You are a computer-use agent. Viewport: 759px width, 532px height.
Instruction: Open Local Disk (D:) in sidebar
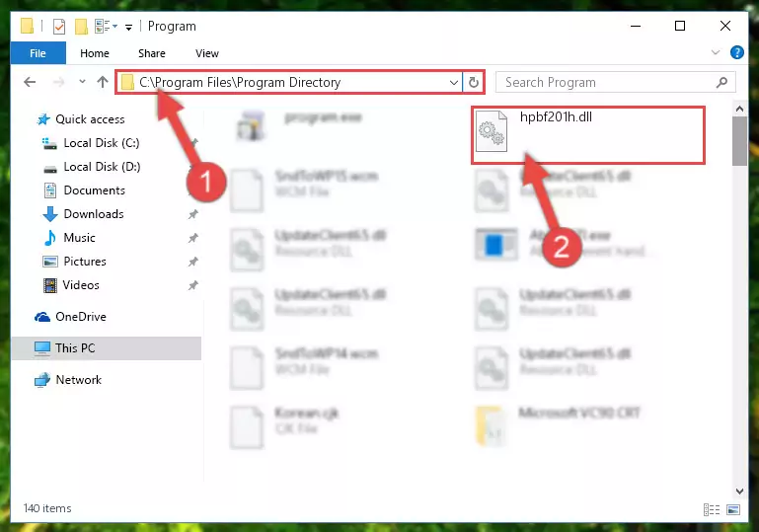coord(102,167)
